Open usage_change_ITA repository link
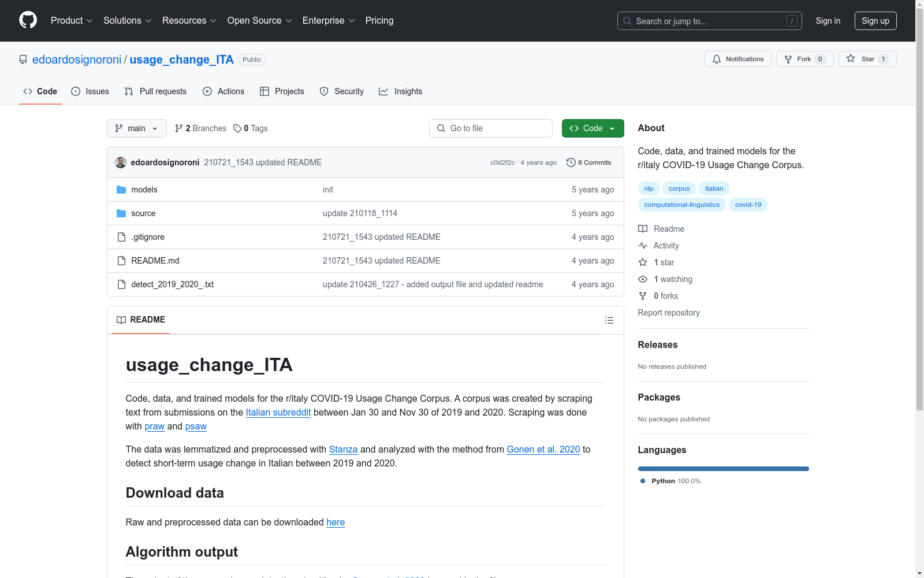This screenshot has height=578, width=924. [x=181, y=60]
